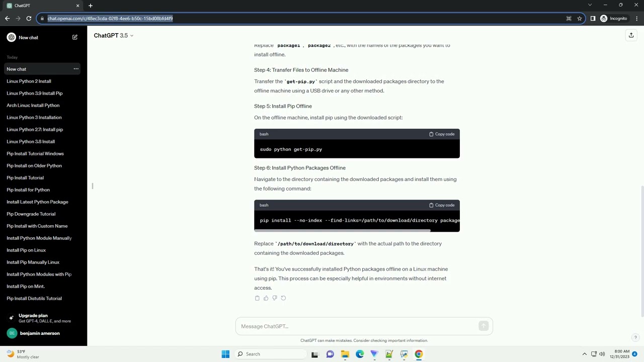Open Windows Start menu
Screen dimensions: 644x362
click(x=225, y=354)
